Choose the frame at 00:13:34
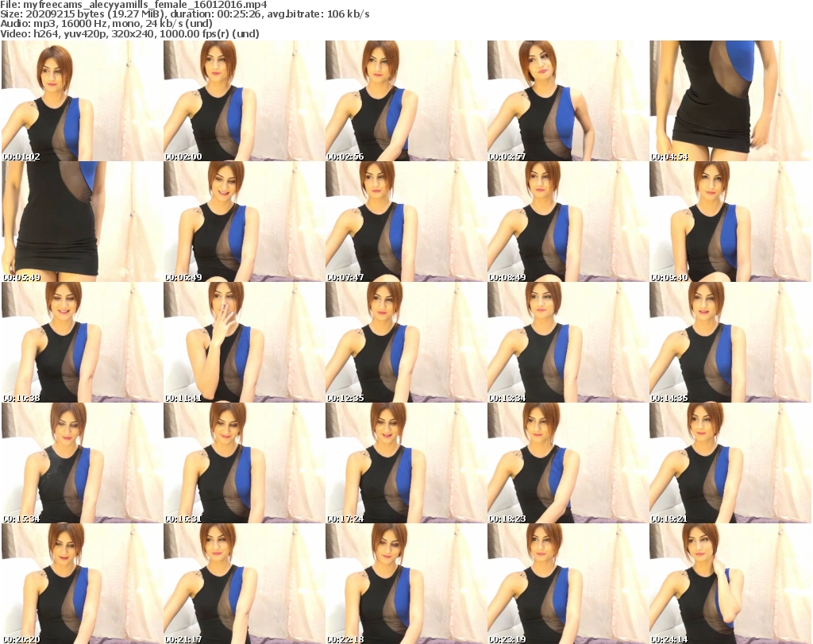 (568, 342)
